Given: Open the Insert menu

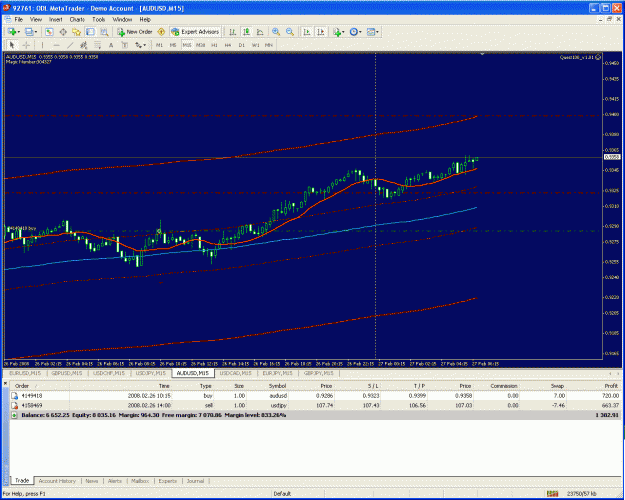Looking at the screenshot, I should (55, 20).
